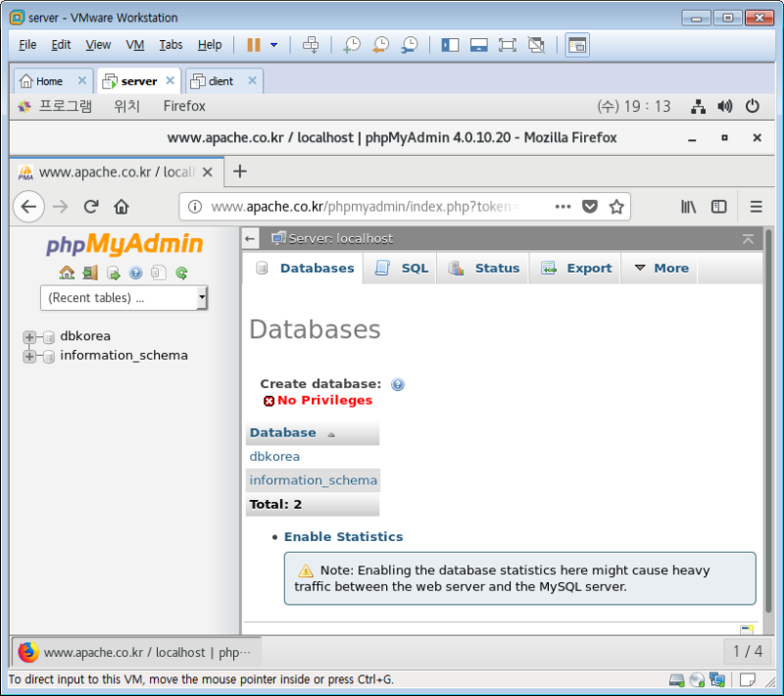This screenshot has height=696, width=784.
Task: Click the dbkorea link in database table
Action: (x=274, y=457)
